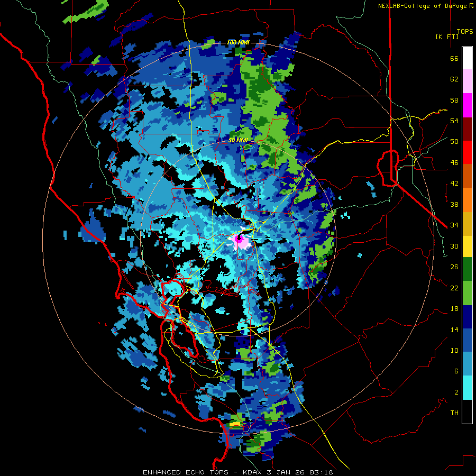Click the navy blue legend swatch
This screenshot has width=476, height=476.
point(467,317)
